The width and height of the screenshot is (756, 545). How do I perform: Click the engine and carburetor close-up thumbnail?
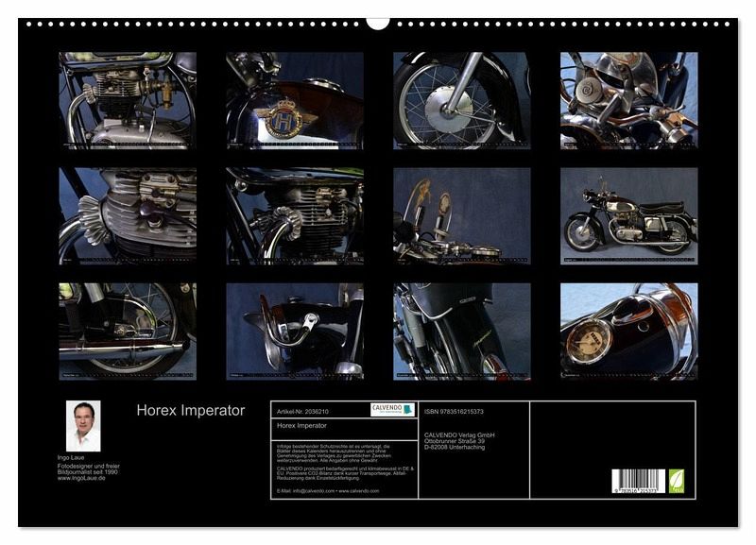pos(128,101)
